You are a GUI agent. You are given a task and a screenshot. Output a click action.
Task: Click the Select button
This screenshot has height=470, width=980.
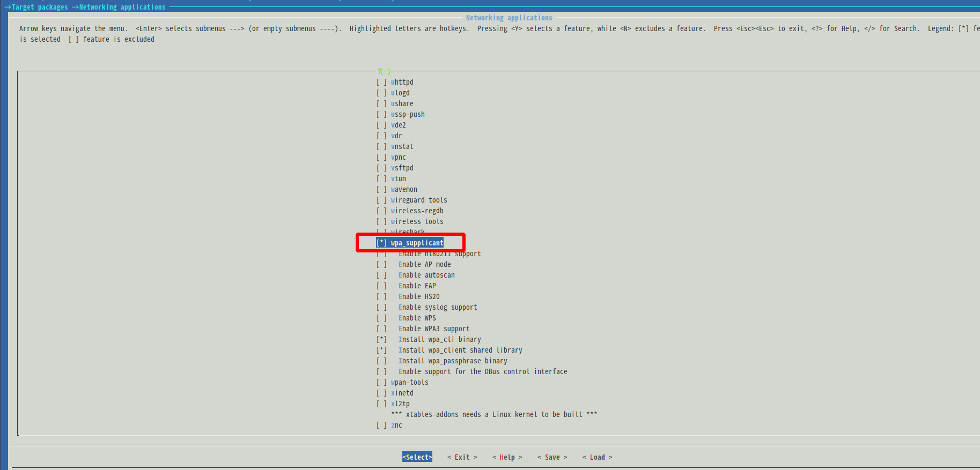click(x=417, y=457)
